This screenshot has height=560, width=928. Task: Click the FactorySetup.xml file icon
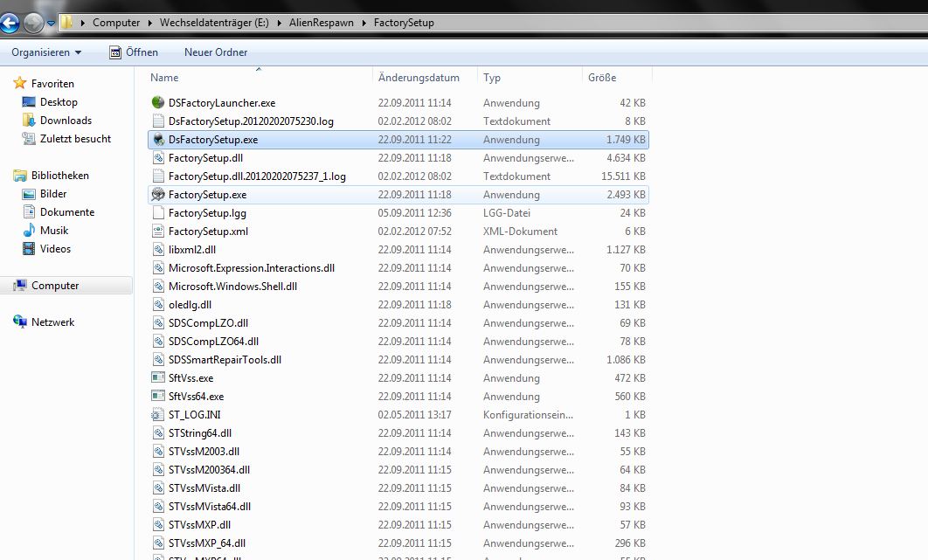(x=158, y=232)
